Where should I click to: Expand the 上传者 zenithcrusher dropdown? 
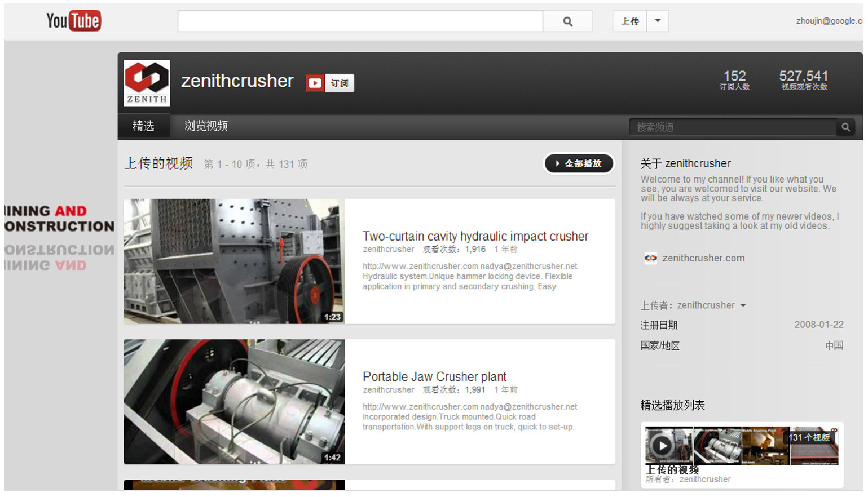[711, 305]
